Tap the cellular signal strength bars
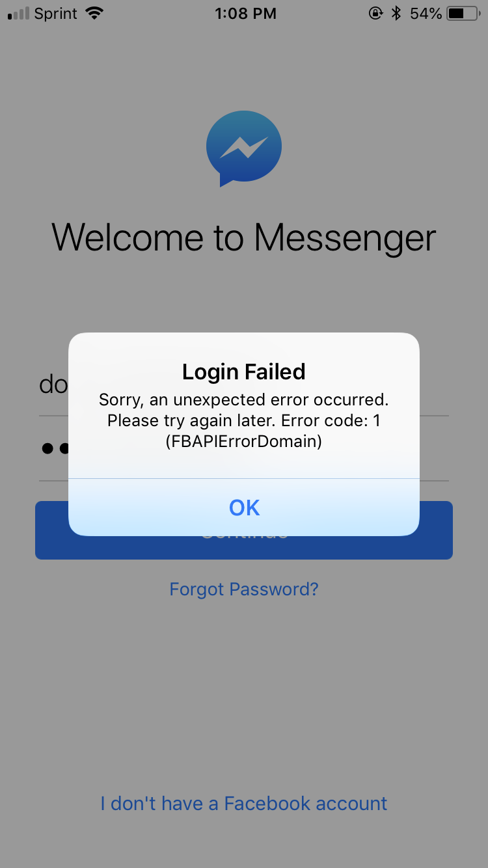 (18, 13)
